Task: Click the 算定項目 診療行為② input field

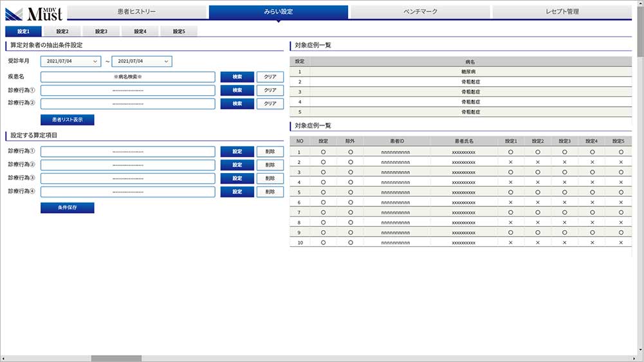Action: [128, 165]
